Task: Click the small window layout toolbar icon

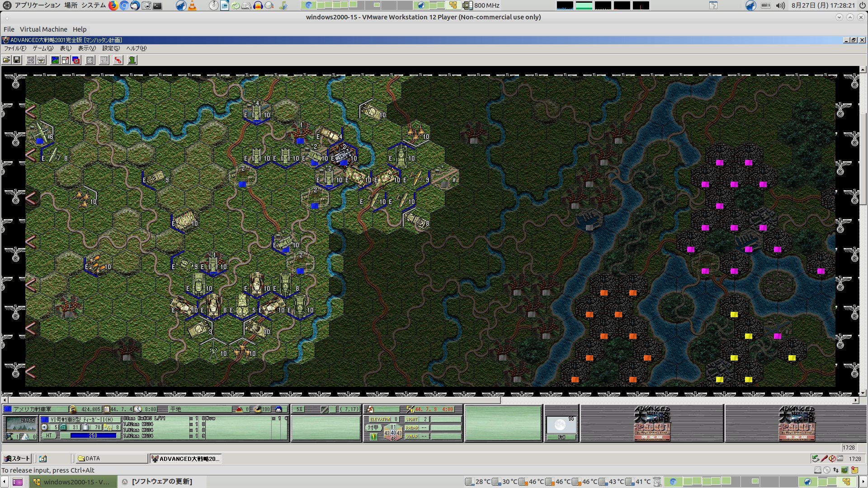Action: point(66,60)
